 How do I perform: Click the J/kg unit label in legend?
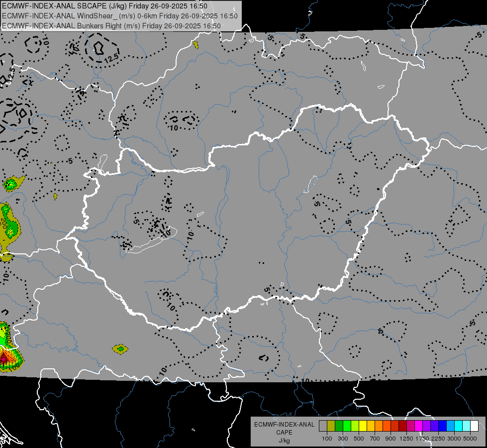click(284, 441)
